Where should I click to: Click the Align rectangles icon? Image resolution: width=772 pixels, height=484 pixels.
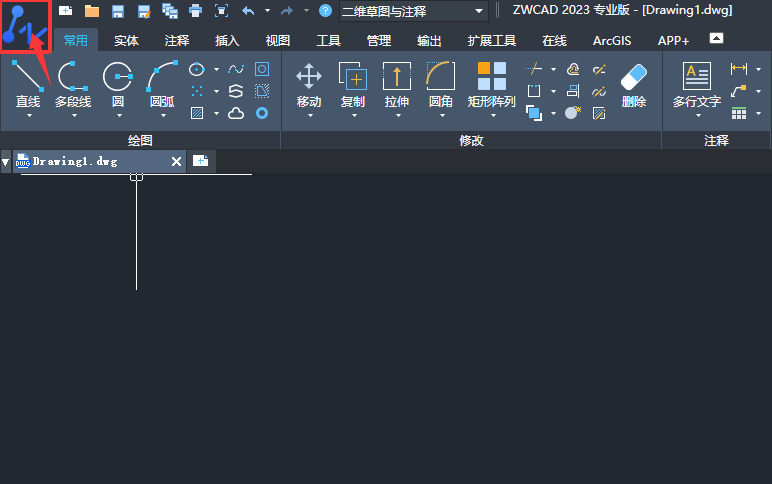tap(573, 91)
